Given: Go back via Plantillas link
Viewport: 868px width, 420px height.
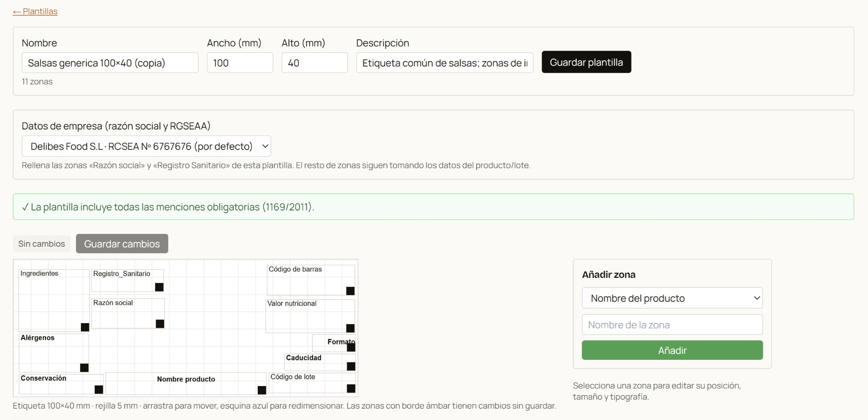Looking at the screenshot, I should pos(35,11).
